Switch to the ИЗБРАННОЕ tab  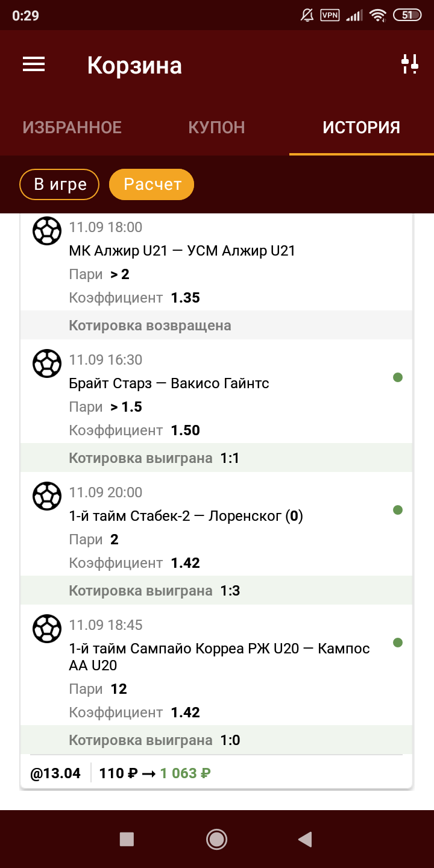[x=72, y=128]
